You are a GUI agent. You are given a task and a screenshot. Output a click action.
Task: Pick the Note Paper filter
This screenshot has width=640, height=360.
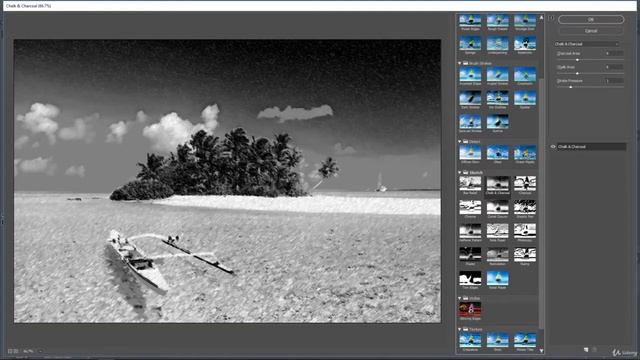point(498,231)
